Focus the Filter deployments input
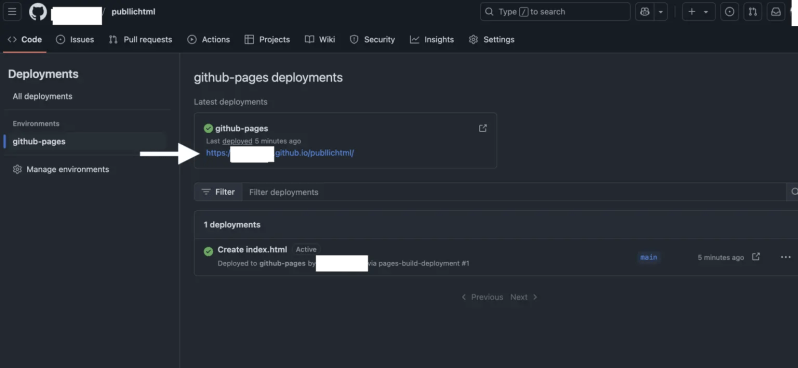The width and height of the screenshot is (798, 368). (x=514, y=192)
